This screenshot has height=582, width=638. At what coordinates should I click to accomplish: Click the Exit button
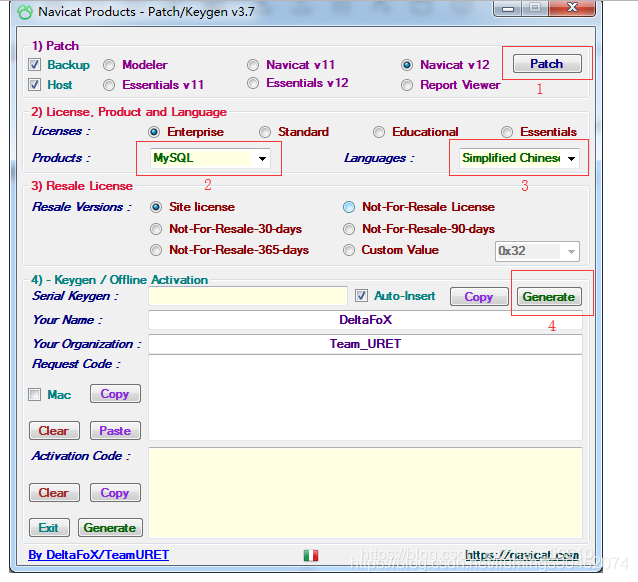click(49, 528)
